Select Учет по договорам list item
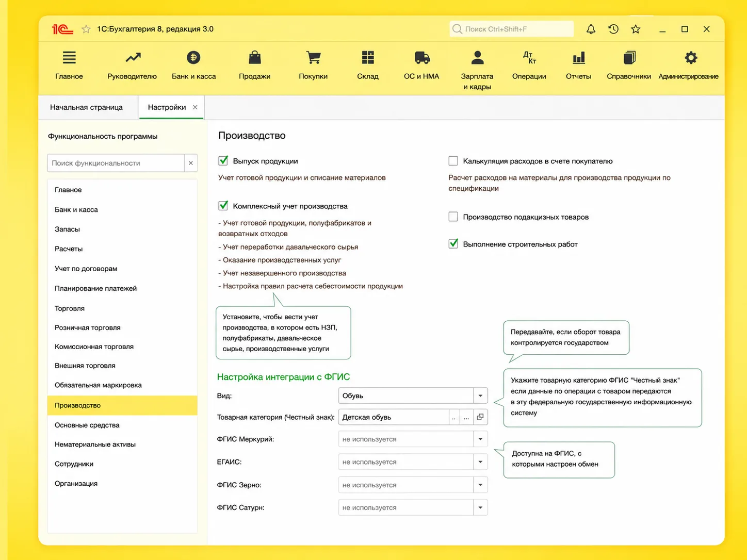747x560 pixels. click(x=122, y=269)
